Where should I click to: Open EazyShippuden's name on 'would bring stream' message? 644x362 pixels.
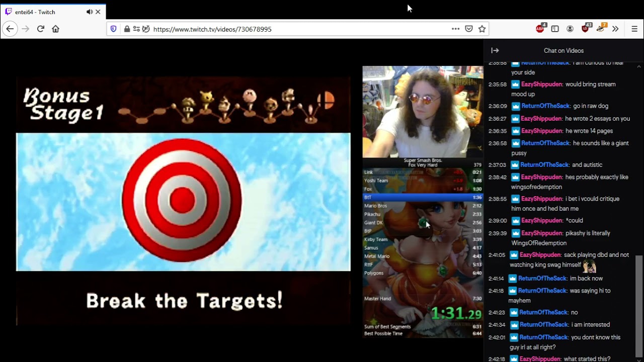(x=542, y=84)
